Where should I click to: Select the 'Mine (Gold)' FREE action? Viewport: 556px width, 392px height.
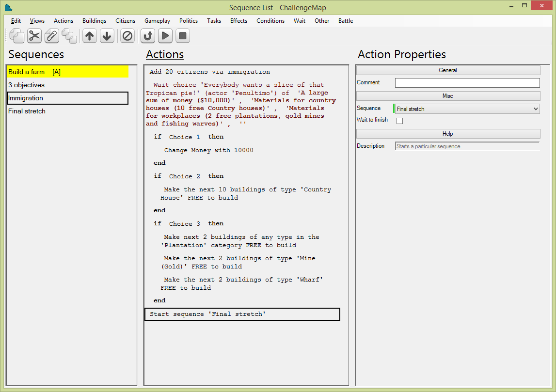tap(238, 262)
